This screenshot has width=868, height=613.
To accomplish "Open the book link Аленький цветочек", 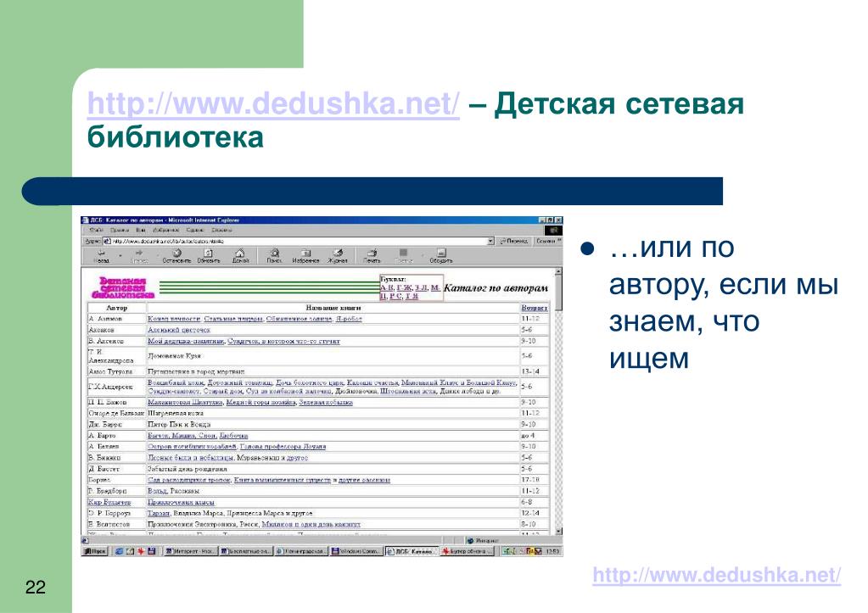I will coord(179,330).
